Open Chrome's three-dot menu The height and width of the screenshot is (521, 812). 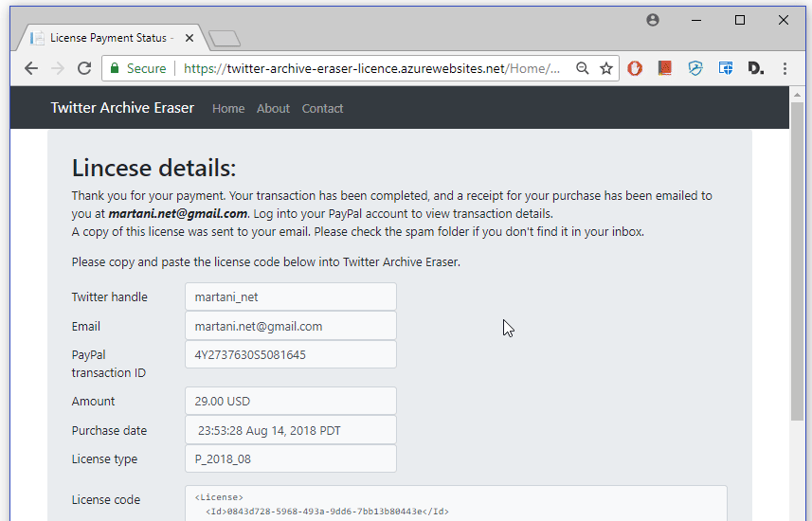click(785, 68)
